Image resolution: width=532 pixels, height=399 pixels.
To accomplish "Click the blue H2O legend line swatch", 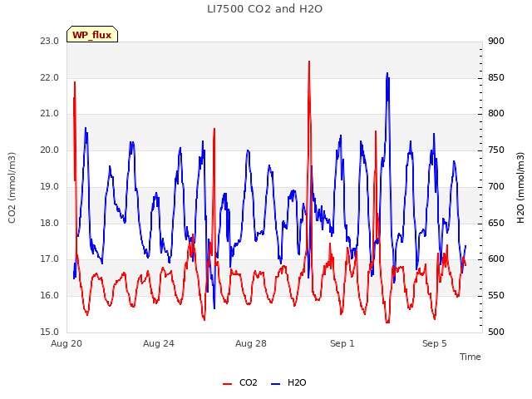I will [x=275, y=384].
